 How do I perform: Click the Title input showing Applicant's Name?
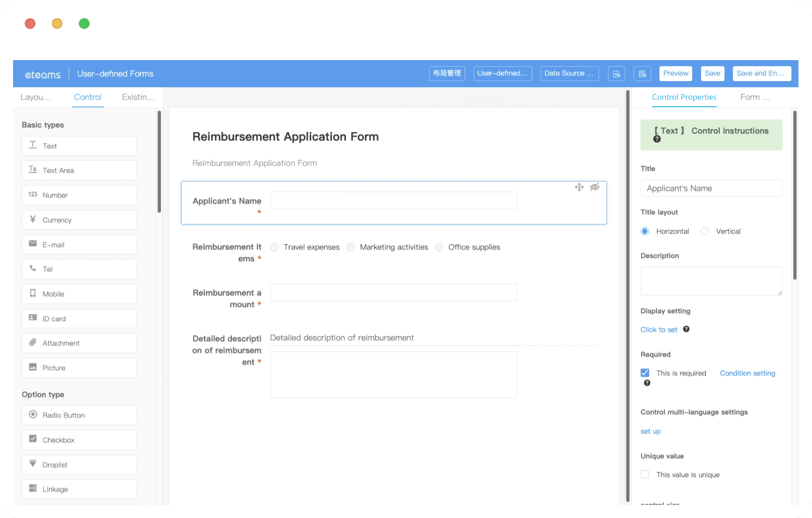pyautogui.click(x=711, y=188)
